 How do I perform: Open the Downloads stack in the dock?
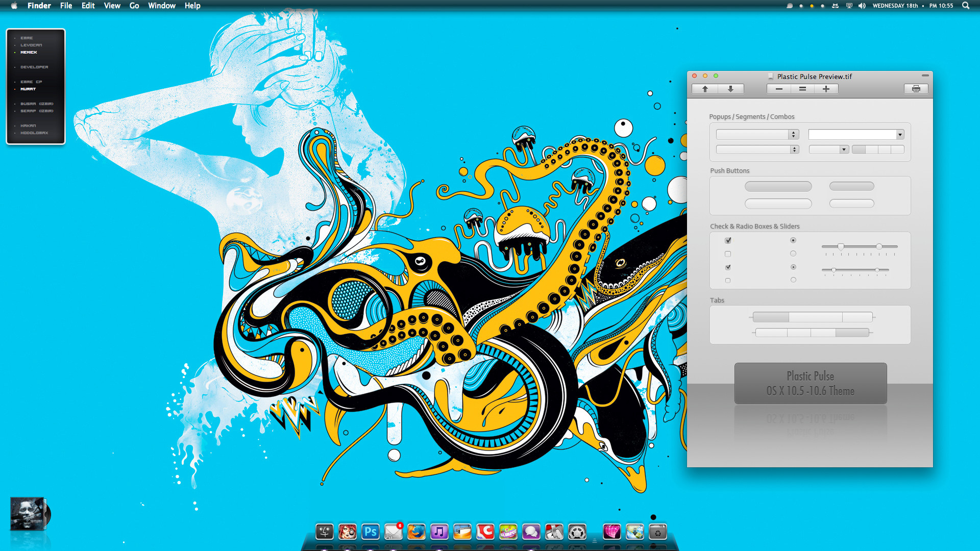click(635, 532)
